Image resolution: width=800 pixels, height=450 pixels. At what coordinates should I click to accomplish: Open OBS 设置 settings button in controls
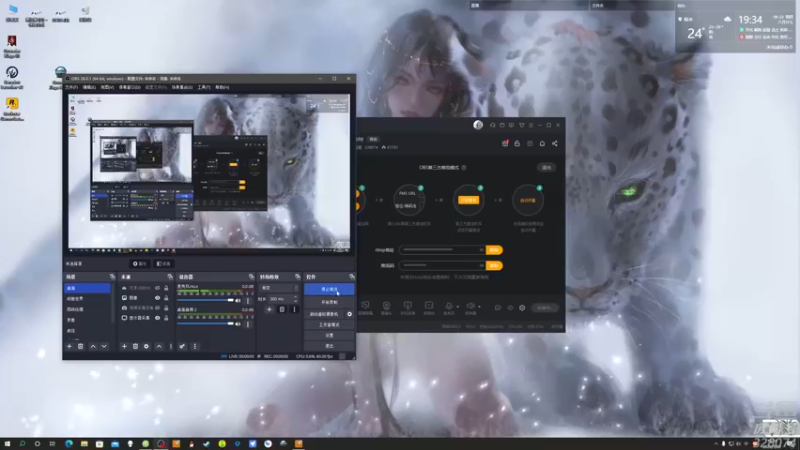[329, 335]
